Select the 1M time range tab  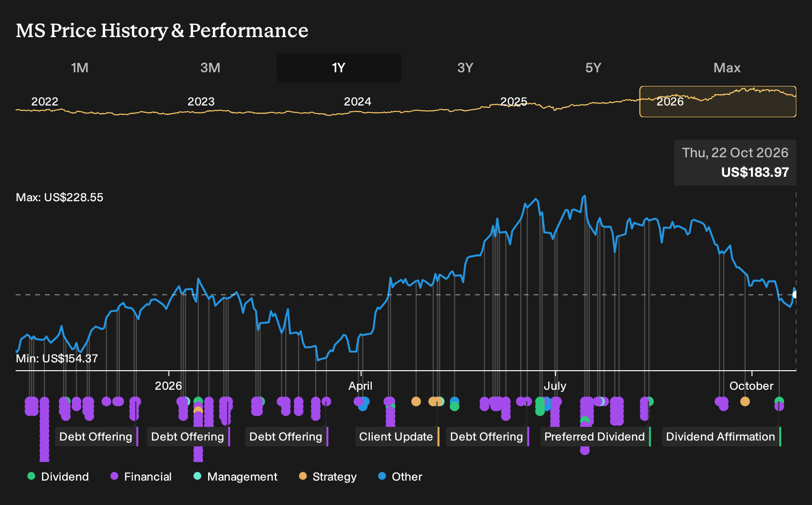(80, 67)
